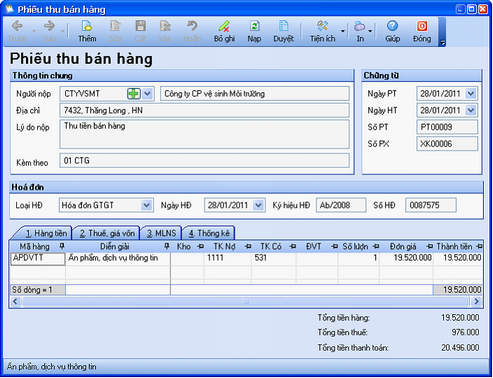Click the Đơn giá cell 19.520.000
This screenshot has width=493, height=378.
(406, 259)
